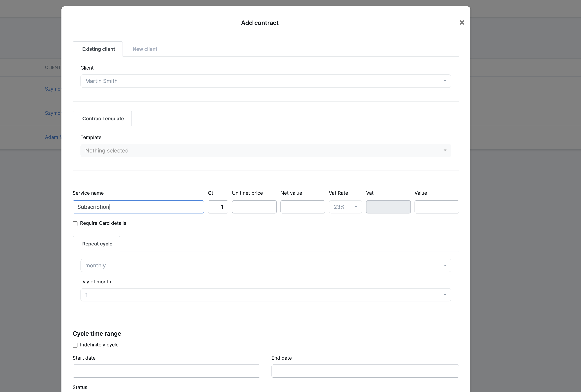Select the Repeat cycle tab

[x=97, y=244]
